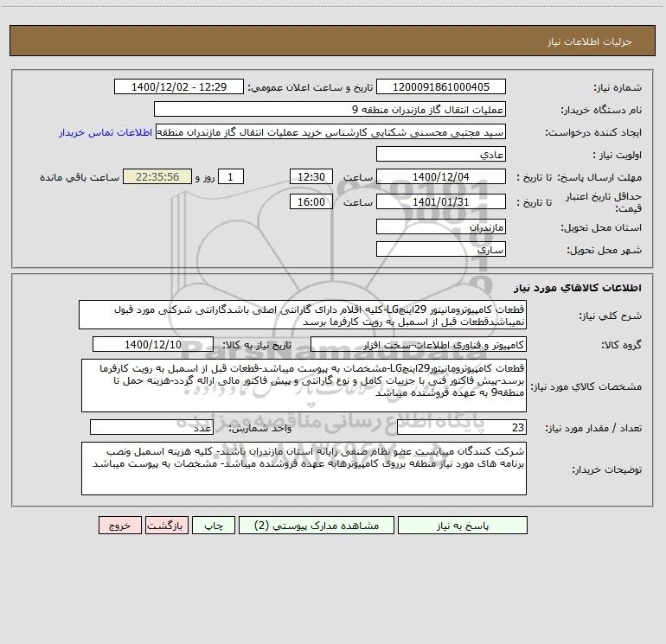Click the label 'تاریخ نیاز به کالا:'
Screen dimensions: 666x644
pyautogui.click(x=257, y=345)
